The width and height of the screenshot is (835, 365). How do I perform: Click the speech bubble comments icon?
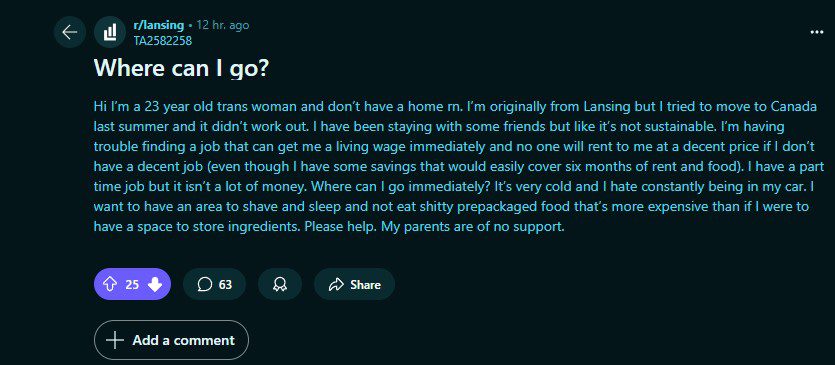click(x=204, y=285)
